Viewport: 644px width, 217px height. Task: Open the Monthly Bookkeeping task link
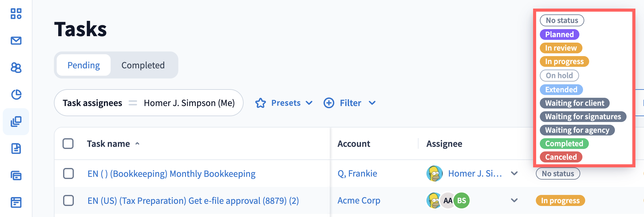click(171, 174)
